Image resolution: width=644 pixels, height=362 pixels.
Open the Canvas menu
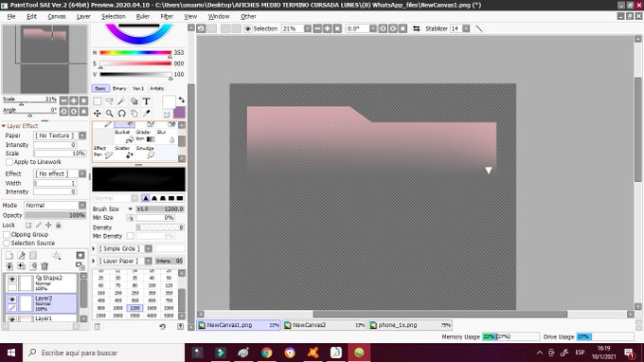coord(57,16)
